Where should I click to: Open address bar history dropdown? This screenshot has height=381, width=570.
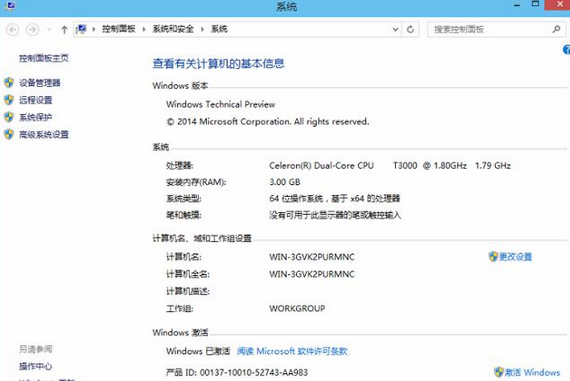[x=396, y=29]
